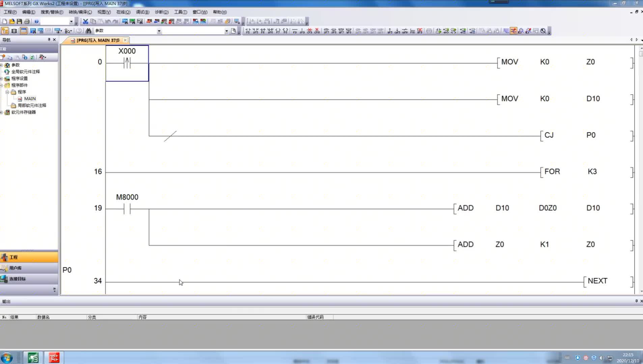Click the Open project folder icon
Image resolution: width=643 pixels, height=364 pixels.
pyautogui.click(x=12, y=22)
